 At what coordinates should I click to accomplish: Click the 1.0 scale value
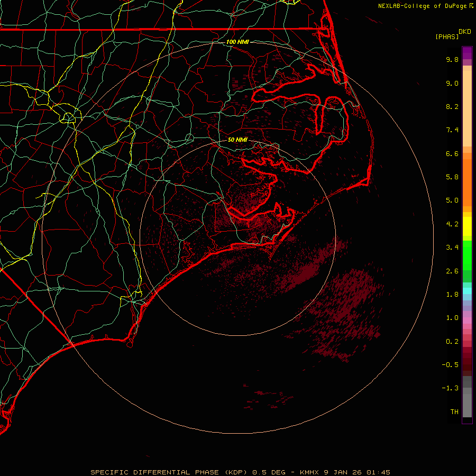[452, 318]
